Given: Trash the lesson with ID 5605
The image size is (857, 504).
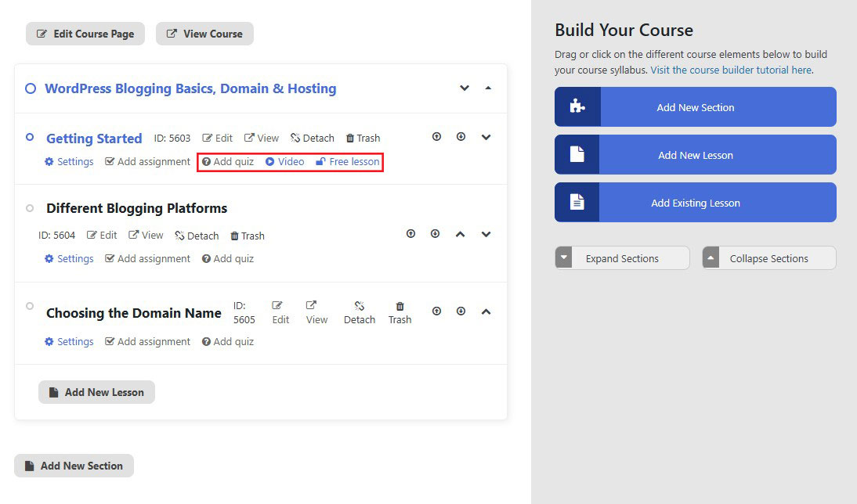Looking at the screenshot, I should [x=400, y=313].
